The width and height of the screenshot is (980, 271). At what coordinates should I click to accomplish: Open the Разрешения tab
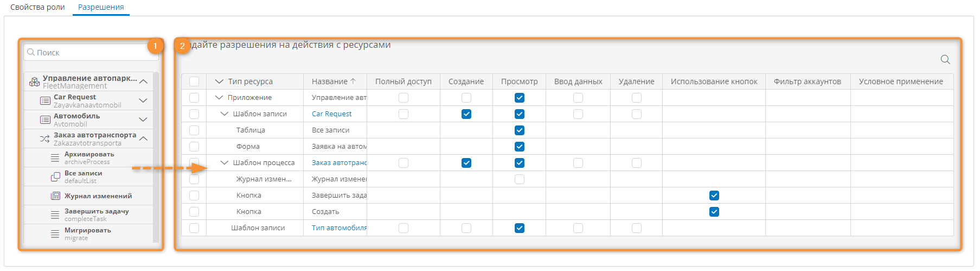[101, 7]
